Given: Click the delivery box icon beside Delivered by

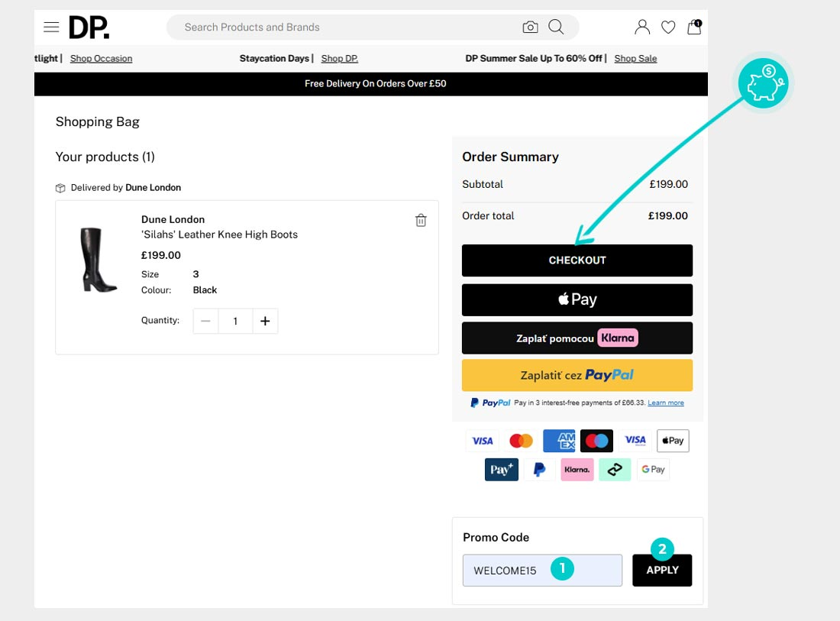Looking at the screenshot, I should pyautogui.click(x=60, y=188).
